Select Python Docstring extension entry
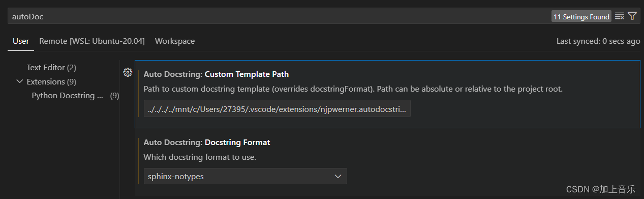This screenshot has height=199, width=644. [64, 96]
